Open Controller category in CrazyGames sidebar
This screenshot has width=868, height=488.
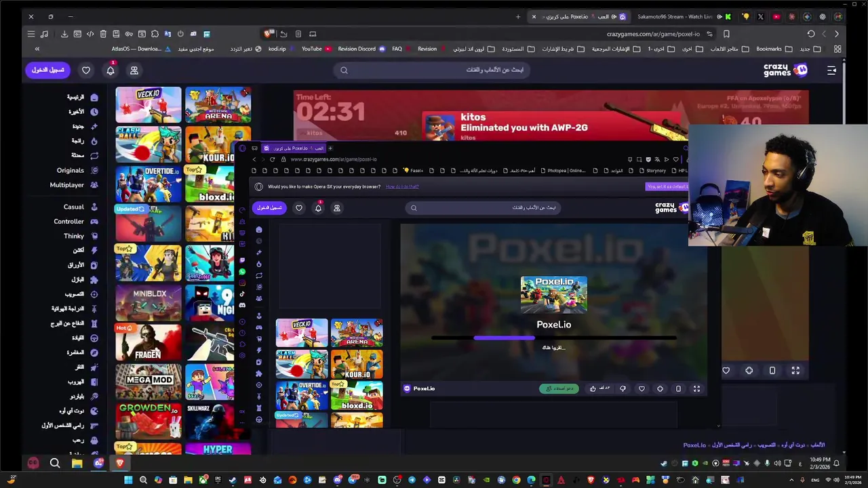coord(75,222)
